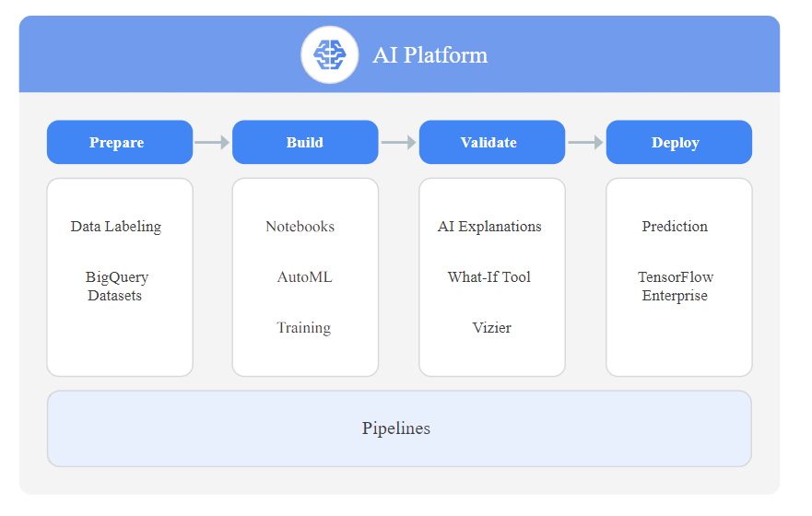Click the arrow between Validate and Deploy
The width and height of the screenshot is (812, 516).
click(585, 143)
